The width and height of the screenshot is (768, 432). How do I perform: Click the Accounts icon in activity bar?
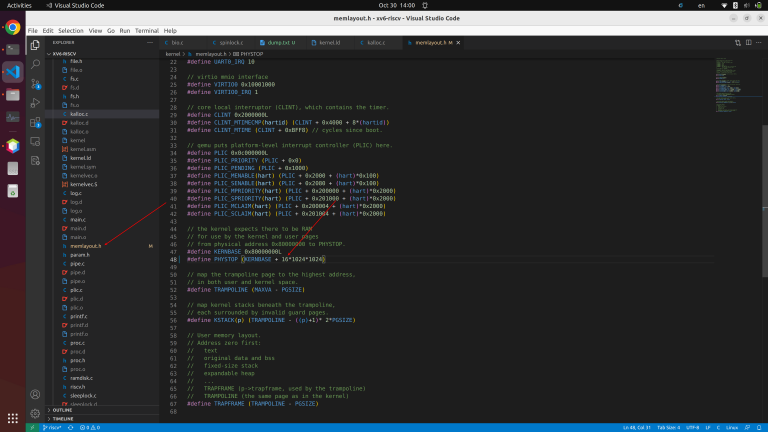click(x=35, y=394)
